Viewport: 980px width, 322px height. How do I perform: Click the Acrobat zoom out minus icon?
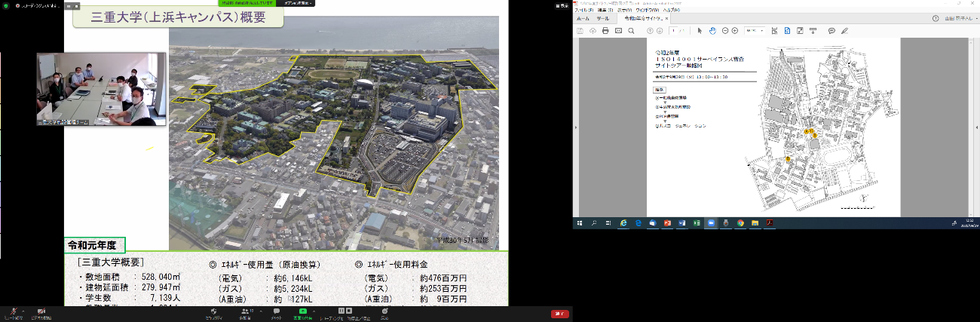[725, 30]
